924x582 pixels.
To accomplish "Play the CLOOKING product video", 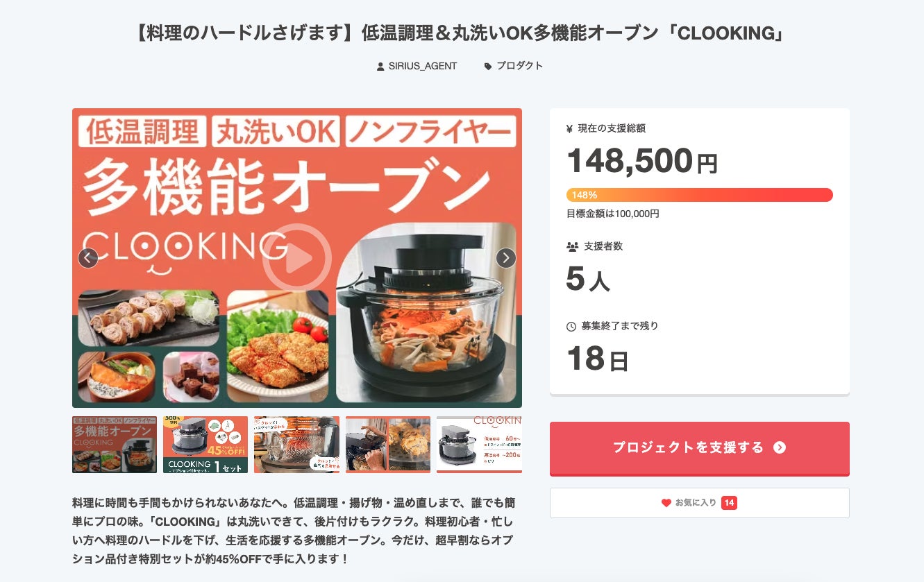I will [297, 258].
